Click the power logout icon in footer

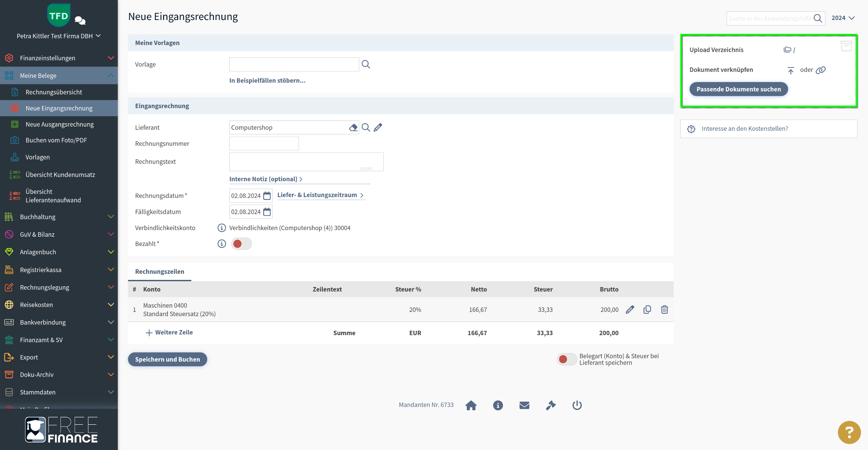pyautogui.click(x=577, y=405)
